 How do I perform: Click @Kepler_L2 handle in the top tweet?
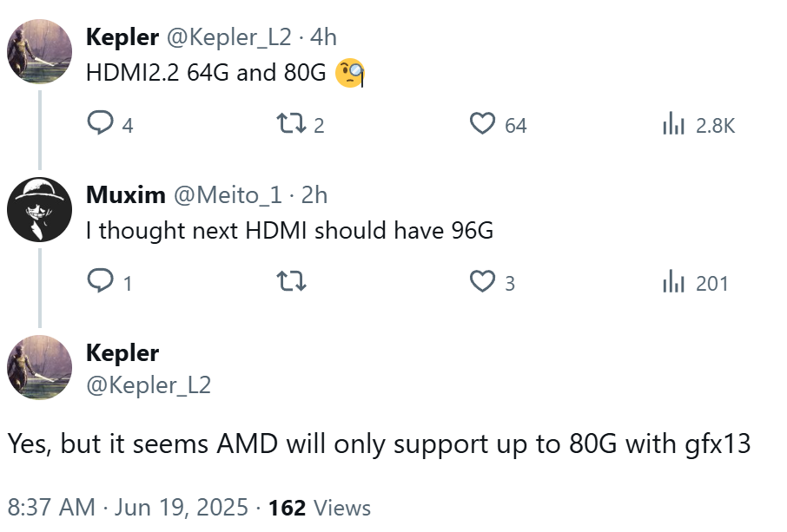pos(228,36)
